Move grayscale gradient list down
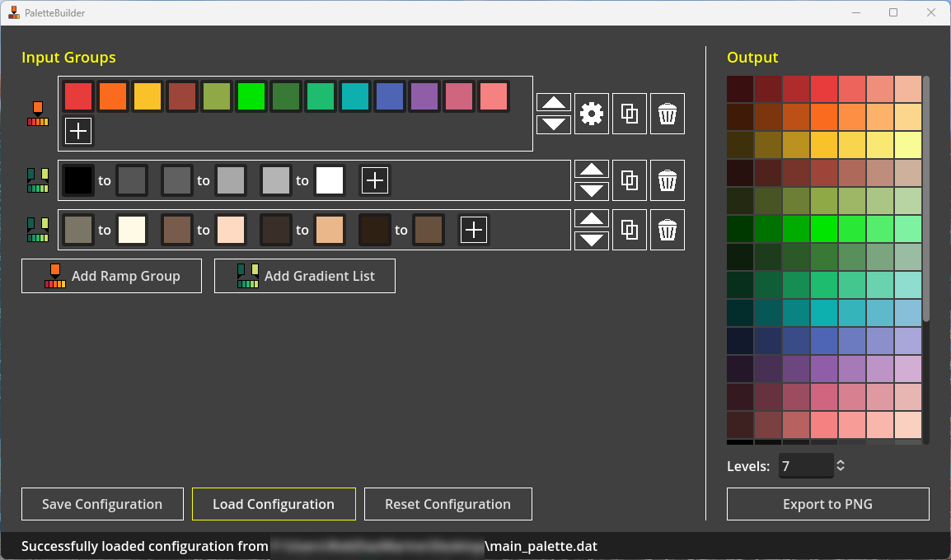951x560 pixels. 592,191
